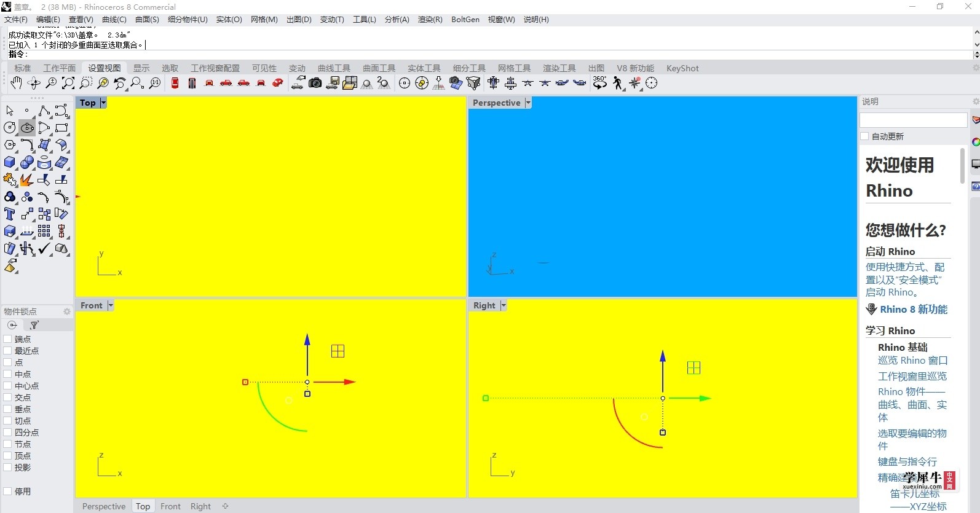The image size is (980, 513).
Task: Switch to the 显示 toolbar tab
Action: tap(141, 68)
